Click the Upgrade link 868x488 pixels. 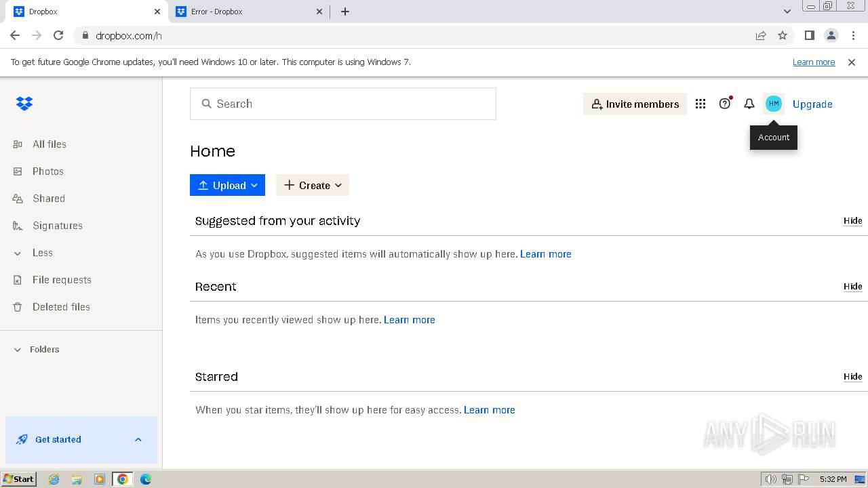(x=812, y=104)
